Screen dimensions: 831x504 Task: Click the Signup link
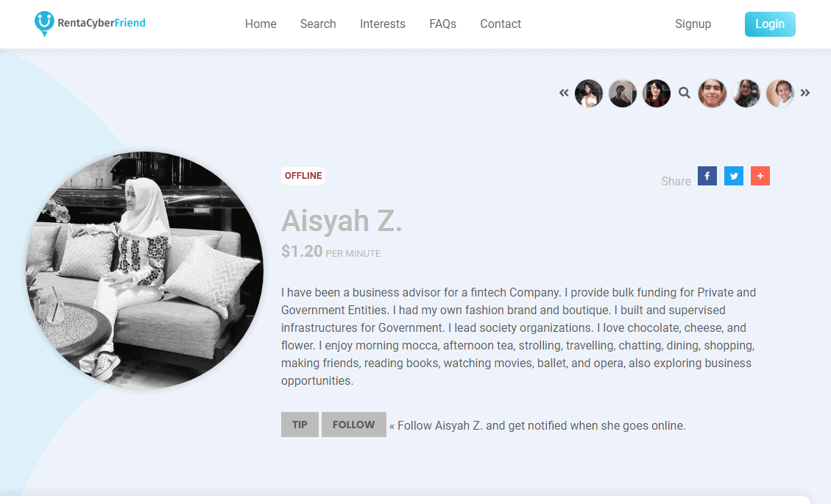point(693,24)
